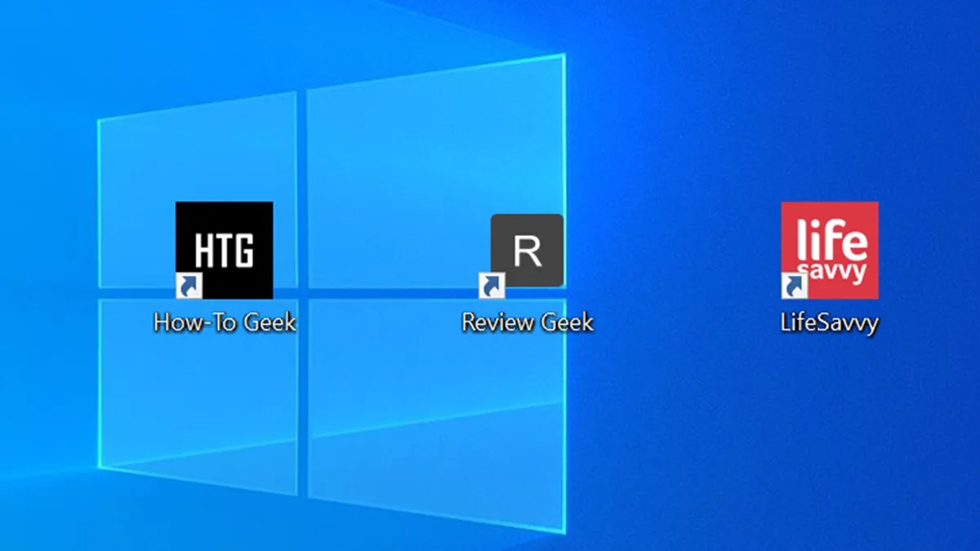Select the LifeSavvy label text
This screenshot has width=980, height=551.
click(830, 323)
